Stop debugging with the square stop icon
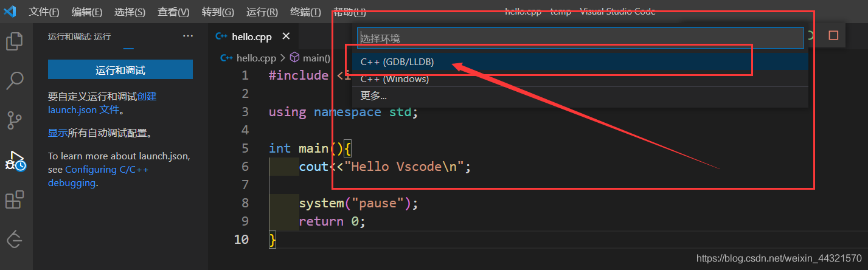The image size is (868, 270). 833,35
